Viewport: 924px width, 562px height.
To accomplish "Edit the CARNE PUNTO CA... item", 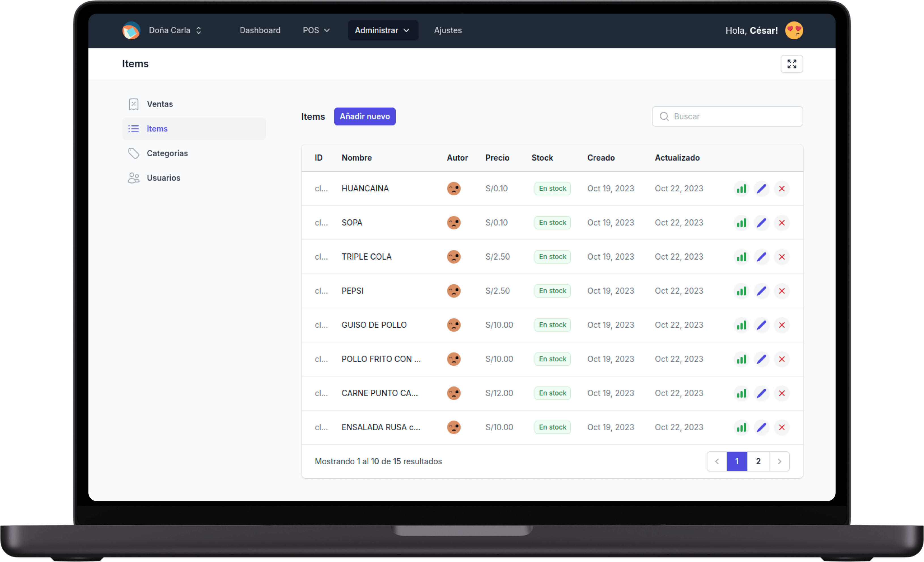I will click(761, 393).
